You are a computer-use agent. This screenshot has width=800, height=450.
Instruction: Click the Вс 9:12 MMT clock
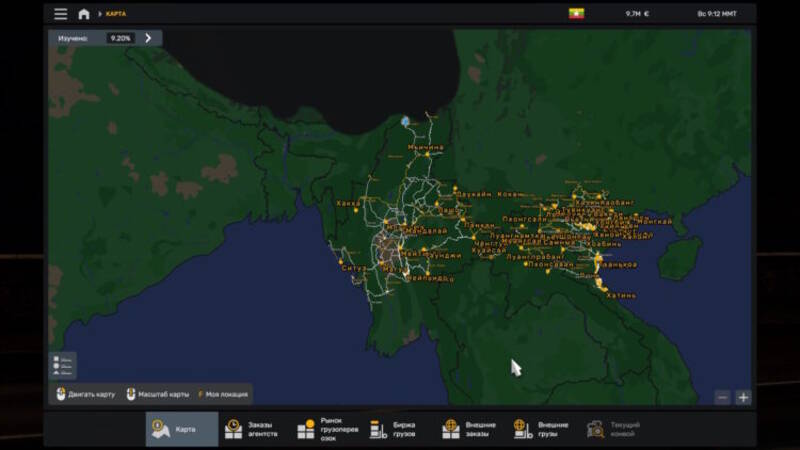717,14
